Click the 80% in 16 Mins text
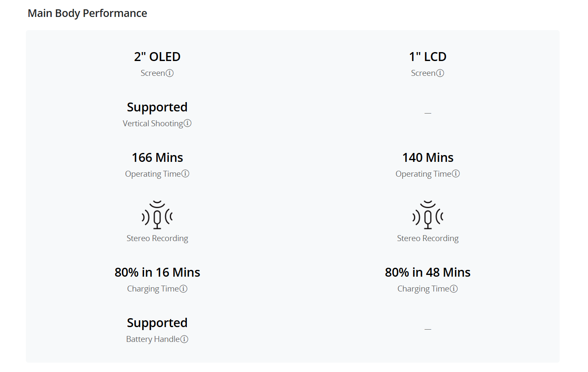The height and width of the screenshot is (372, 588). click(x=157, y=272)
